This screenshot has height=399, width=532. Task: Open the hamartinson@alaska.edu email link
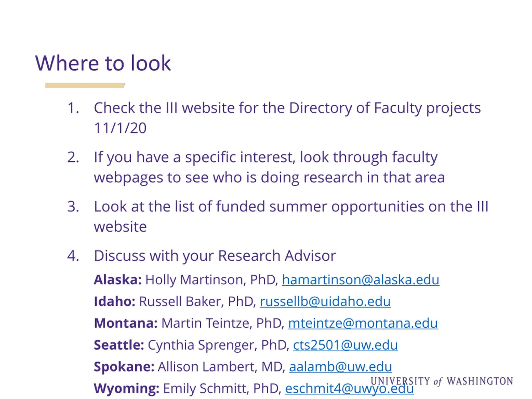tap(360, 280)
